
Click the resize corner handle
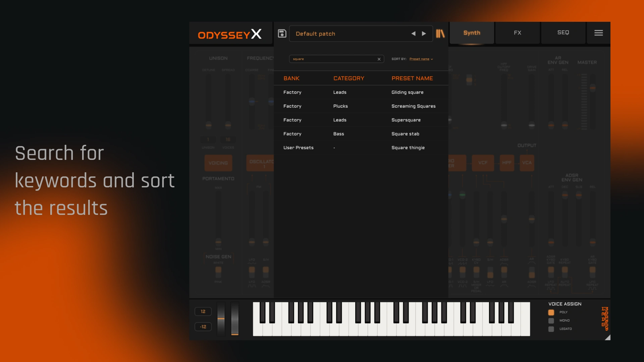tap(607, 337)
